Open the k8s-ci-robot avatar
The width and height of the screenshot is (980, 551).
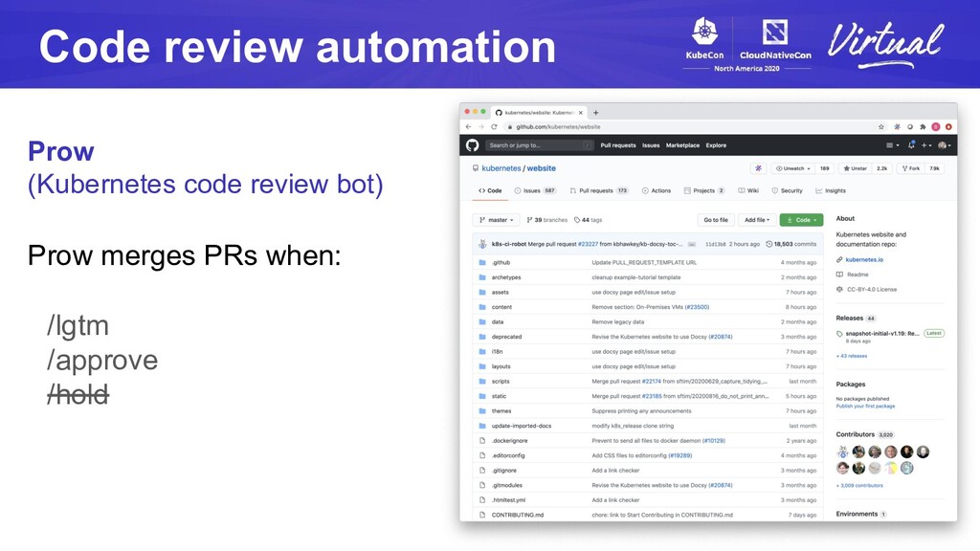(x=482, y=244)
